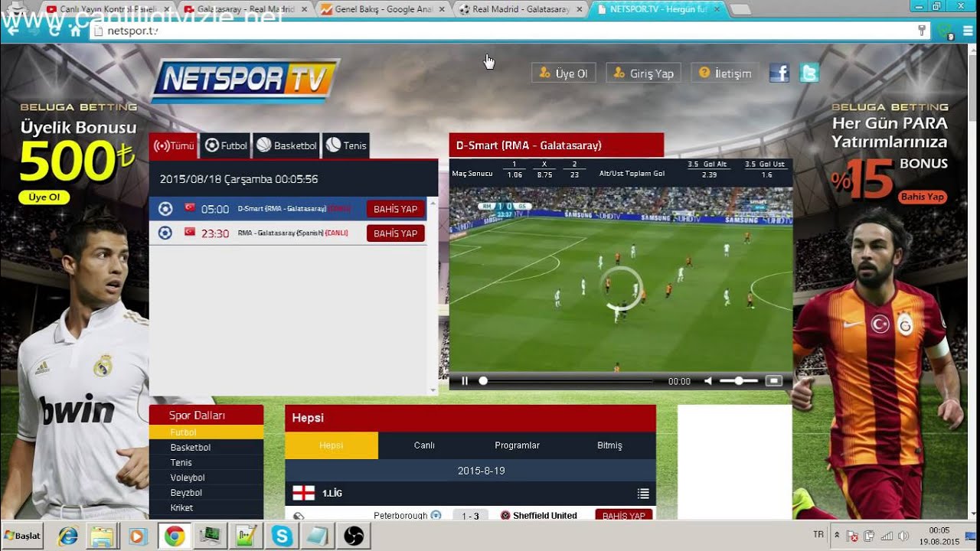Switch to the Canlı tab
980x551 pixels.
pos(424,445)
